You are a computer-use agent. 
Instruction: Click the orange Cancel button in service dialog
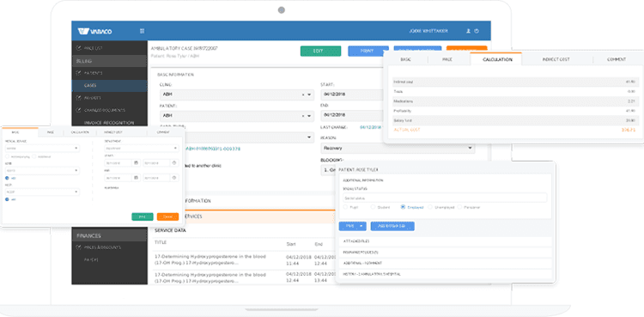click(167, 216)
